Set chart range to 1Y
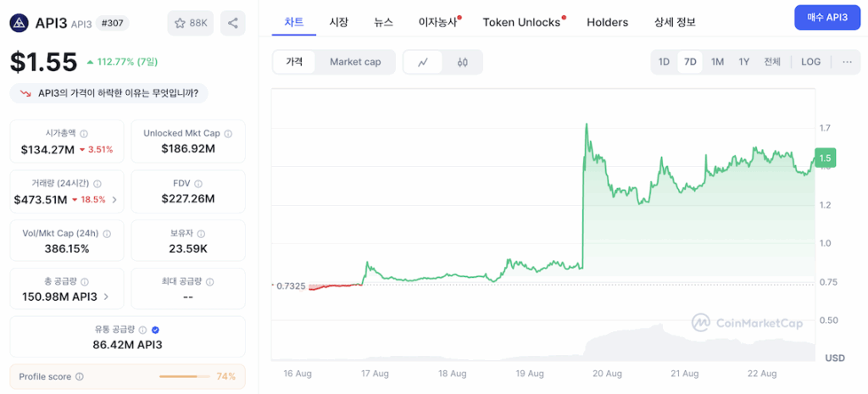Screen dimensions: 868x394 pos(743,62)
